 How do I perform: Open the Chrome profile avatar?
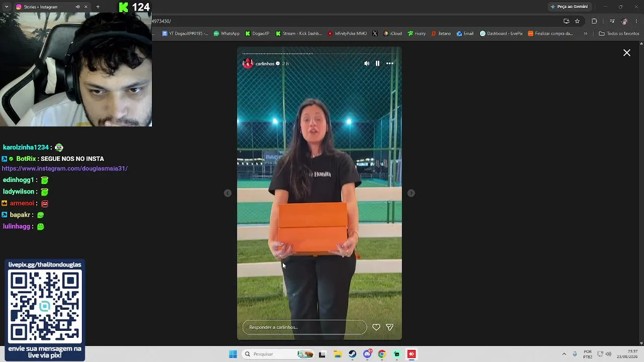coord(624,21)
